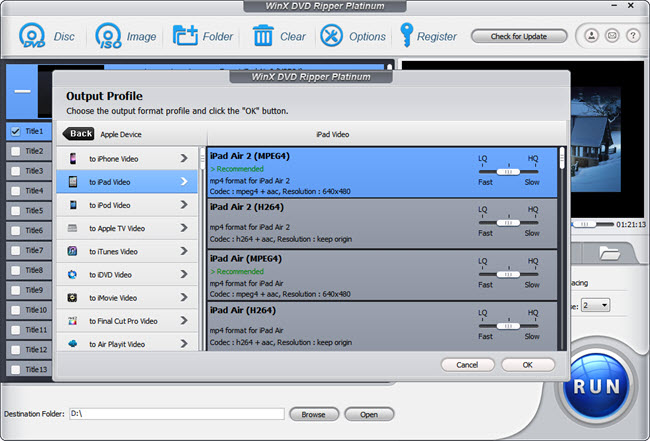This screenshot has width=650, height=441.
Task: Expand to iPod Video arrow
Action: [184, 205]
